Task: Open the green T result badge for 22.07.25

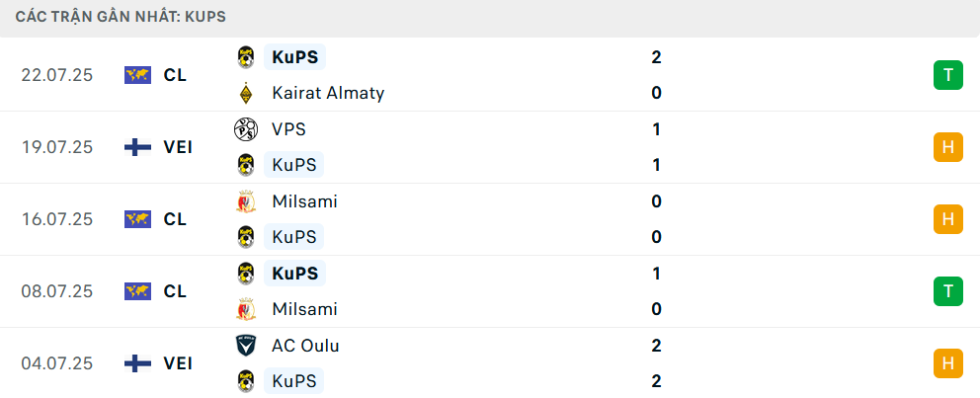Action: pos(948,75)
